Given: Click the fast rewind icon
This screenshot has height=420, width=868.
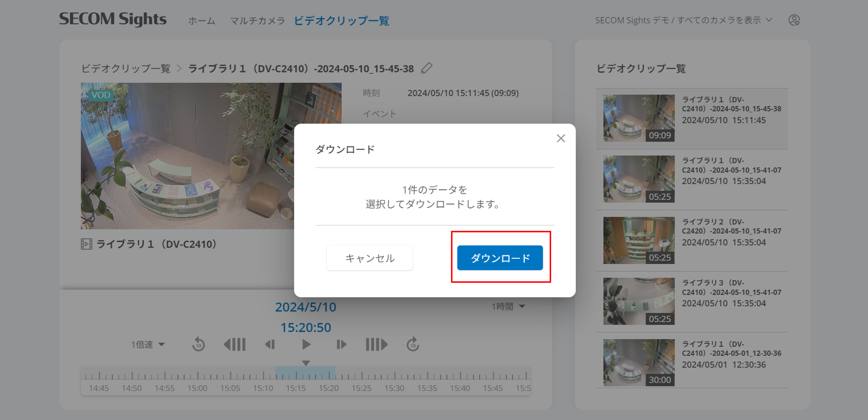Looking at the screenshot, I should point(235,344).
